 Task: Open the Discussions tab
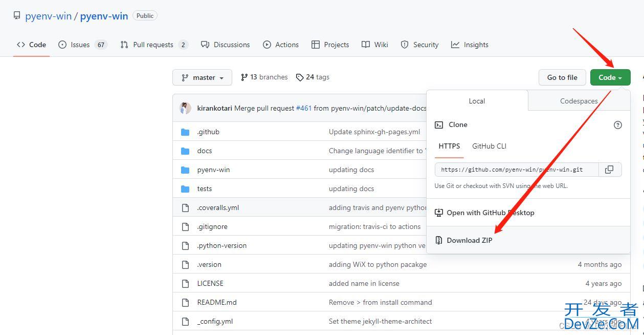(x=226, y=45)
